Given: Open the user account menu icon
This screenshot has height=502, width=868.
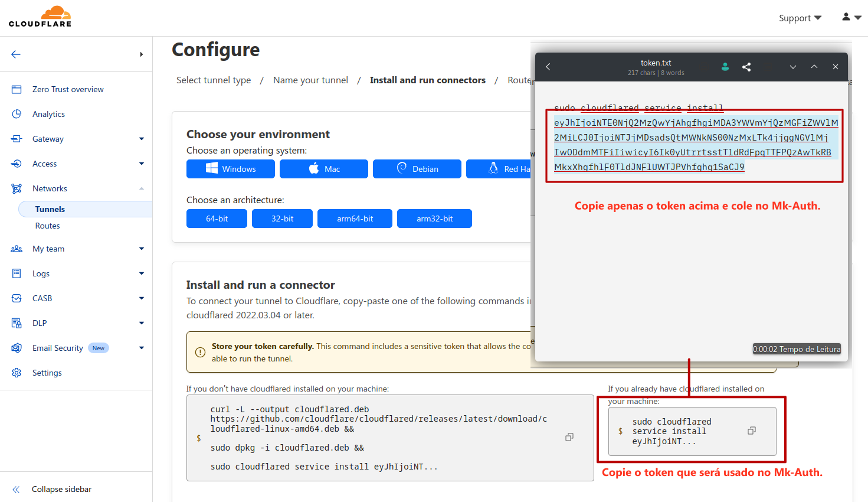Looking at the screenshot, I should [851, 17].
